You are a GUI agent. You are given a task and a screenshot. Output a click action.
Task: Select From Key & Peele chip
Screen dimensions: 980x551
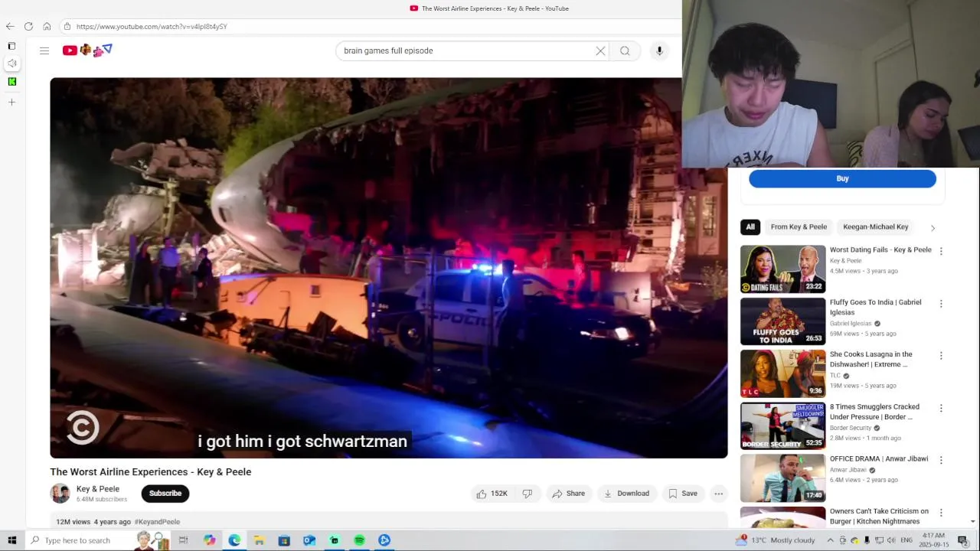[799, 227]
